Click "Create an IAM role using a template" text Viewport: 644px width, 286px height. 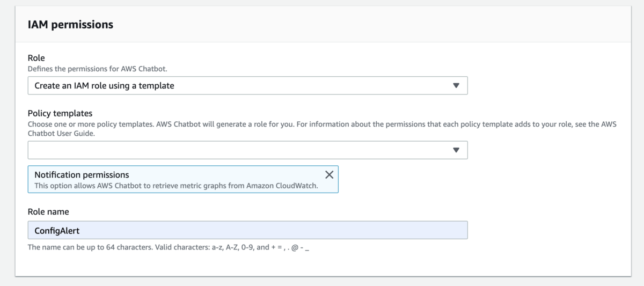coord(104,86)
